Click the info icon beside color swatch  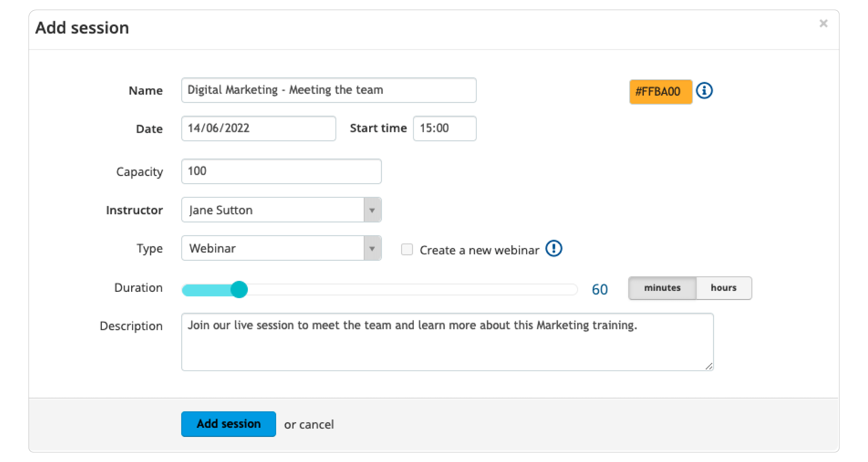[704, 91]
